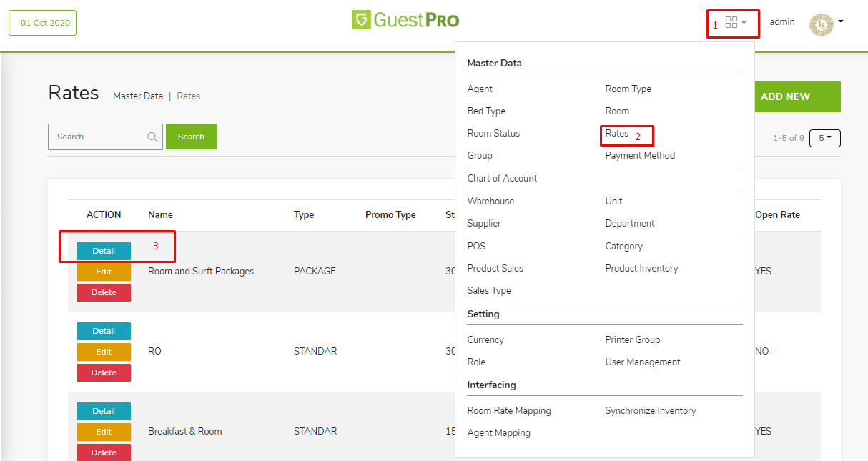Screen dimensions: 868x461
Task: Click the Rates breadcrumb text
Action: click(189, 96)
